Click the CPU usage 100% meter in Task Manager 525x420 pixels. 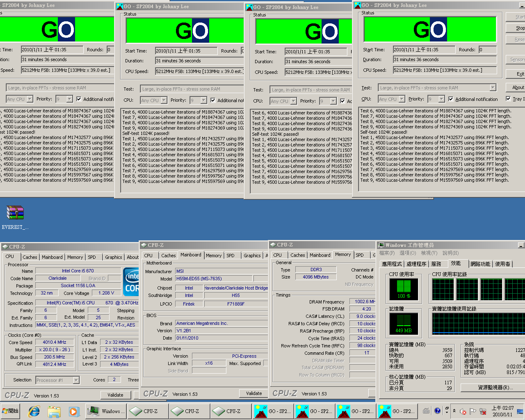tap(404, 290)
